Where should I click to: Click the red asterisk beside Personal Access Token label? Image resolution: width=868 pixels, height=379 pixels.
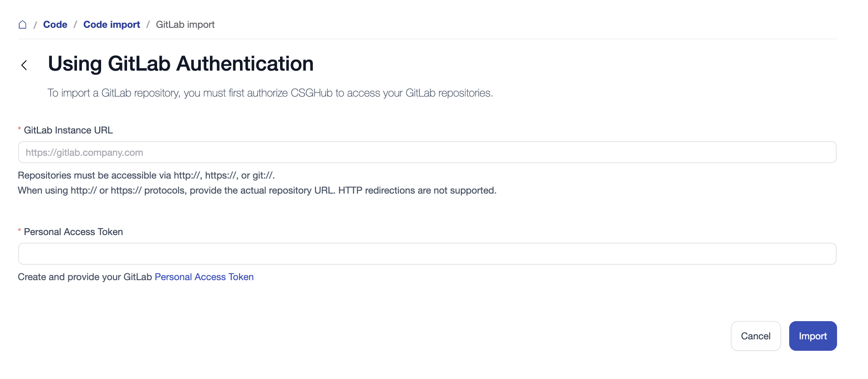click(20, 231)
